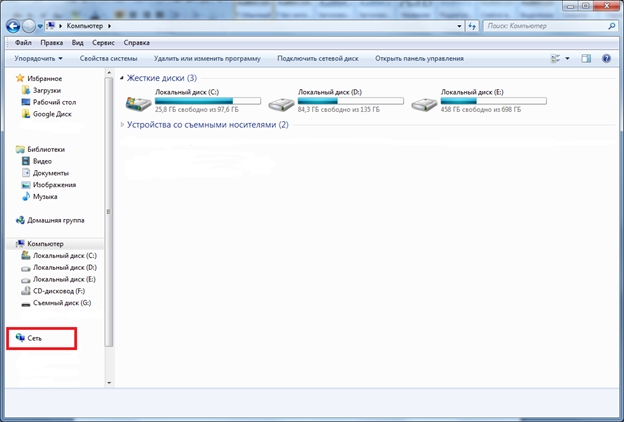
Task: Click Подключить сетевой диск button
Action: pyautogui.click(x=318, y=59)
